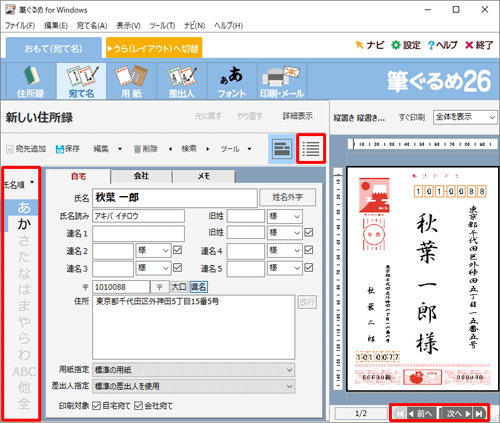Open ヘルプ help with question mark icon
Viewport: 500px width, 423px height.
[443, 45]
